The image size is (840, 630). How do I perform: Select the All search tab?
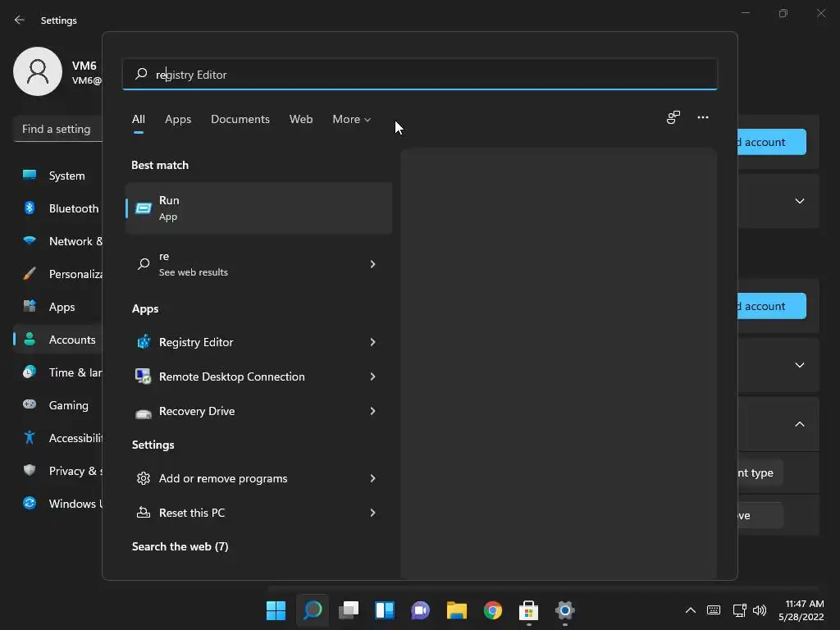coord(138,120)
